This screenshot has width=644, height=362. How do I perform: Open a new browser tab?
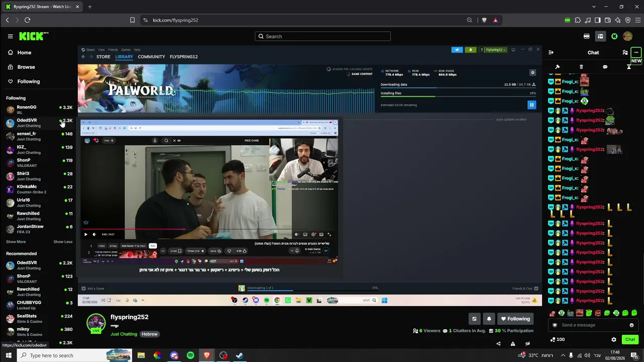[x=90, y=7]
